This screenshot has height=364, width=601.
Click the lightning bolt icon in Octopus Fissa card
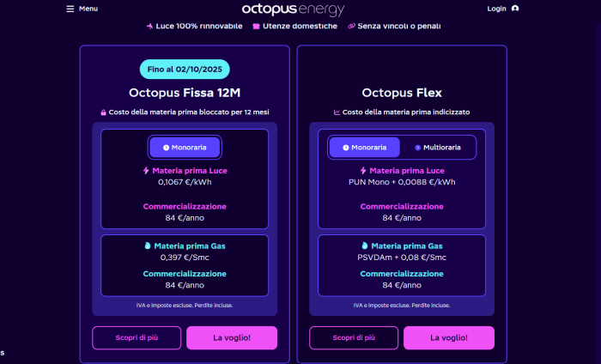tap(146, 171)
